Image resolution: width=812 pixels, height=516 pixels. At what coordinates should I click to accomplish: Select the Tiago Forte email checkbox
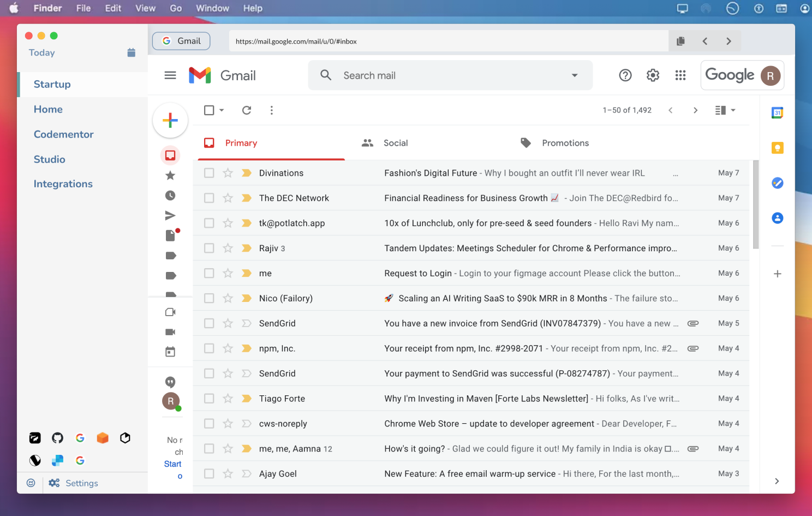click(209, 399)
